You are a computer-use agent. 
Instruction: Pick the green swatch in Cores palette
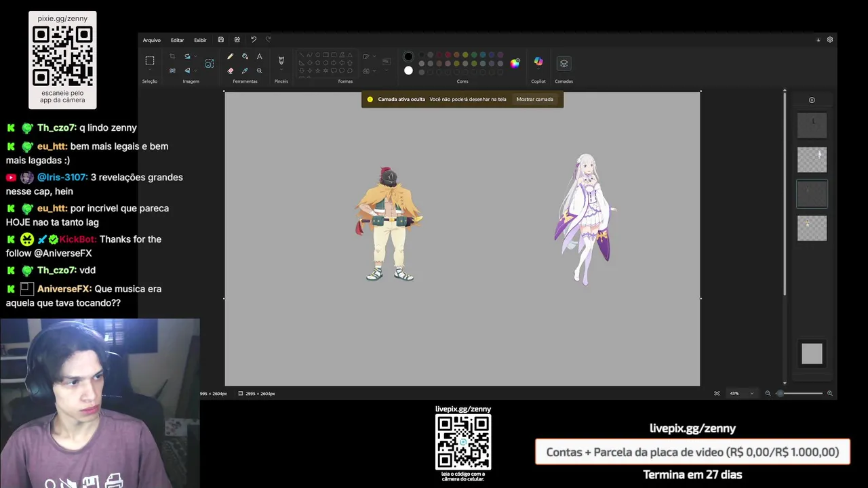tap(474, 55)
